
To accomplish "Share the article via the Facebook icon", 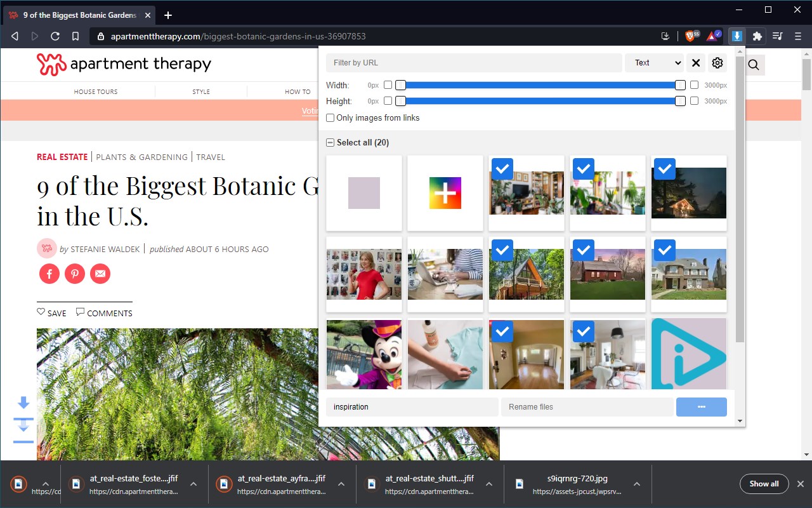I will 49,274.
